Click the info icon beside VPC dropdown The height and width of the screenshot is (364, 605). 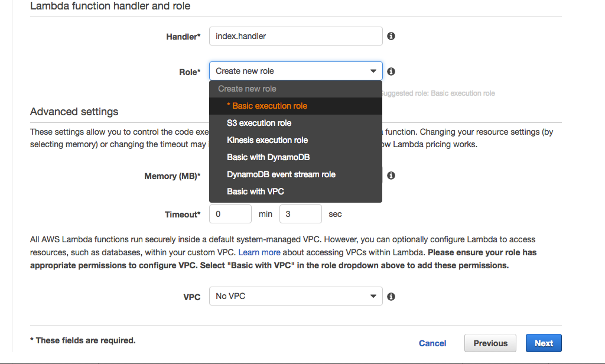(391, 296)
